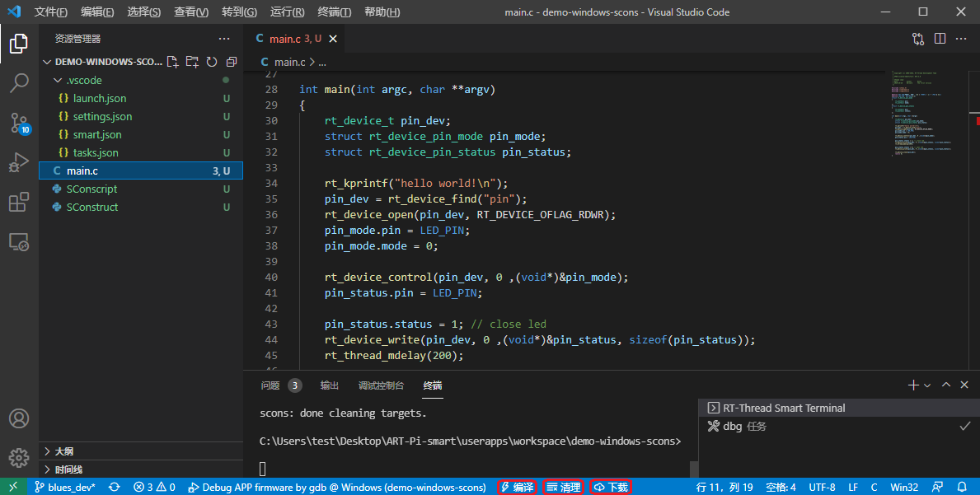Click the code minimap overview
Image resolution: width=980 pixels, height=495 pixels.
[923, 115]
